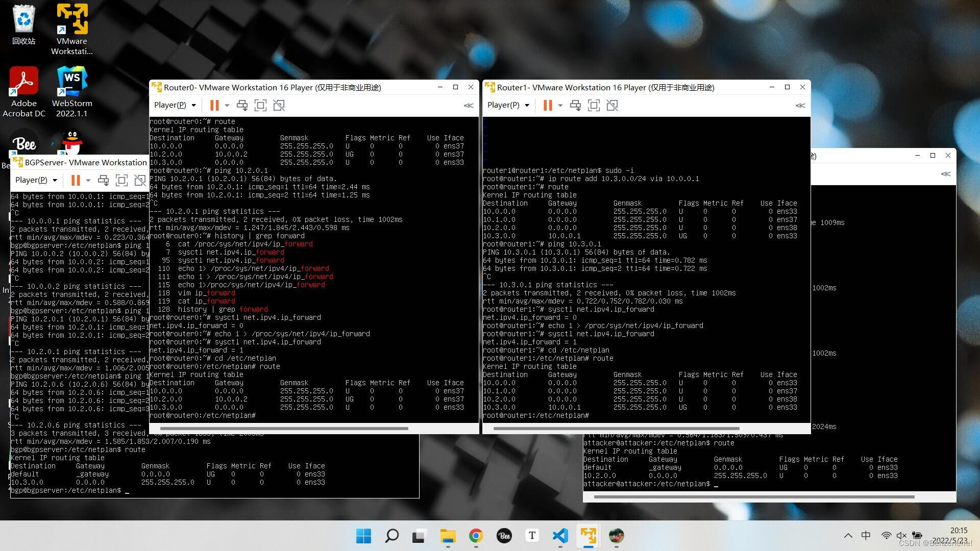Switch Chinese input method indicator
This screenshot has width=980, height=551.
click(x=866, y=536)
